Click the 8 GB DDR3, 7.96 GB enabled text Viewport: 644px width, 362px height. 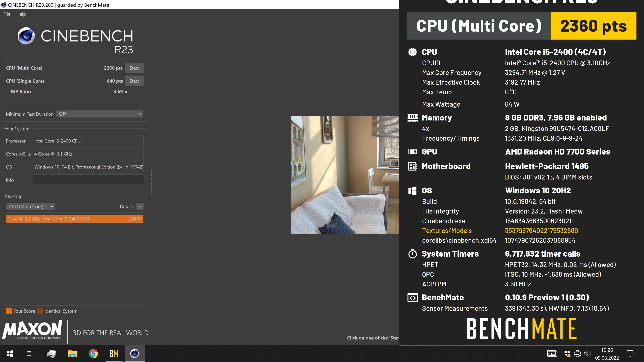556,118
